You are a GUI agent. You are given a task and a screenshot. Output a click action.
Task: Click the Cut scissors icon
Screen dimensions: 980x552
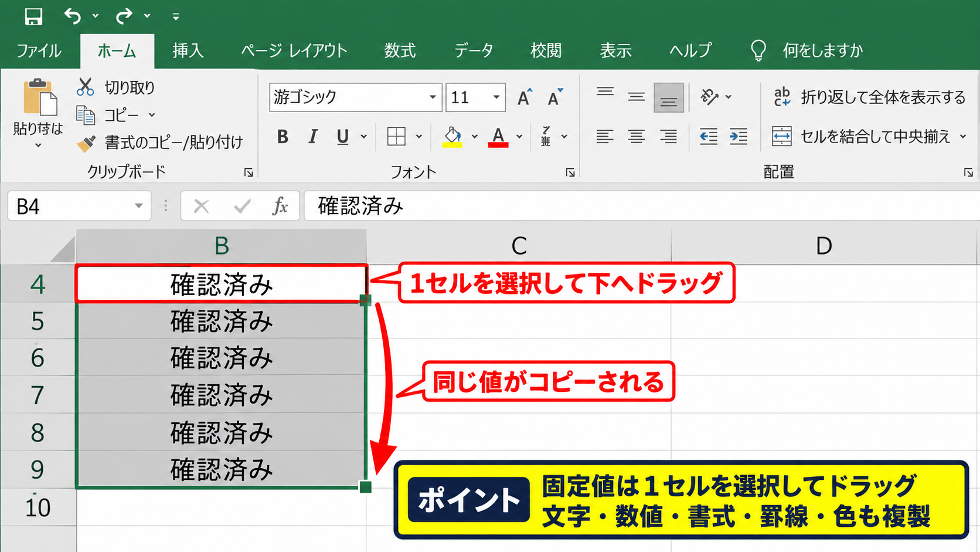coord(86,87)
